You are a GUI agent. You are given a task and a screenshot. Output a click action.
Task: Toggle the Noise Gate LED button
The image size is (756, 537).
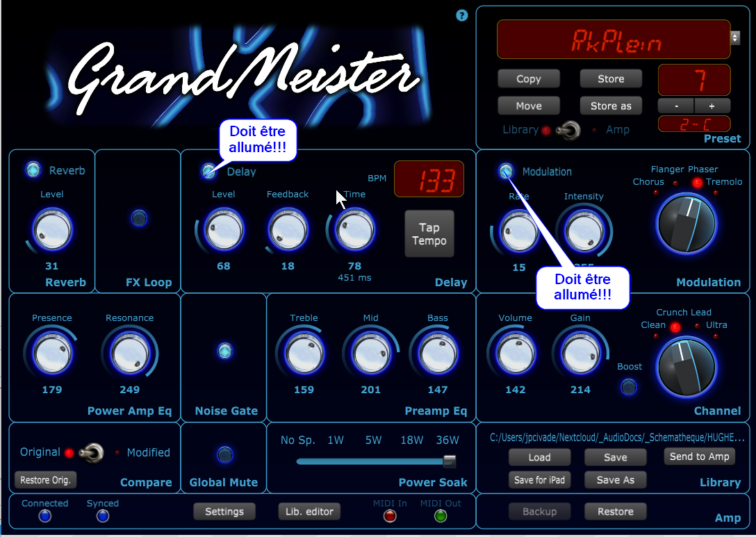[x=224, y=351]
